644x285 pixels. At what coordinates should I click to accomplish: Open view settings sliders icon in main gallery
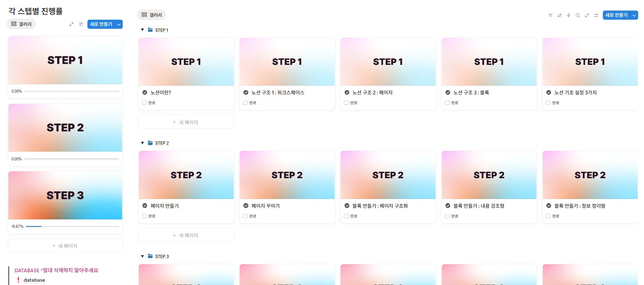pyautogui.click(x=596, y=15)
